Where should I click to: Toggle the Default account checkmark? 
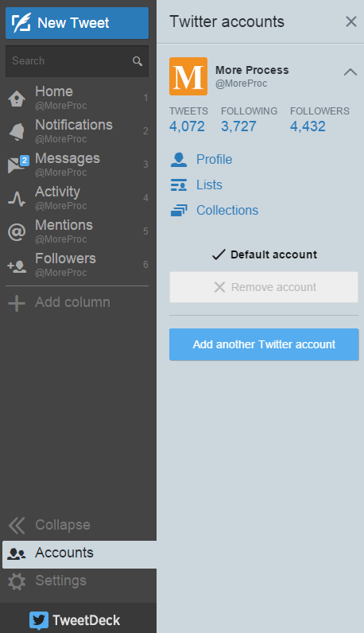(x=219, y=254)
